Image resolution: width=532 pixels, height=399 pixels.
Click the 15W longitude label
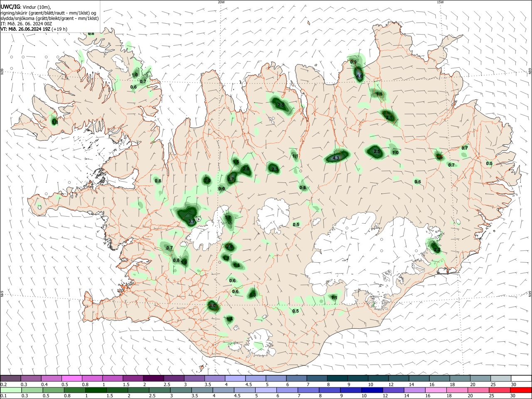point(440,2)
